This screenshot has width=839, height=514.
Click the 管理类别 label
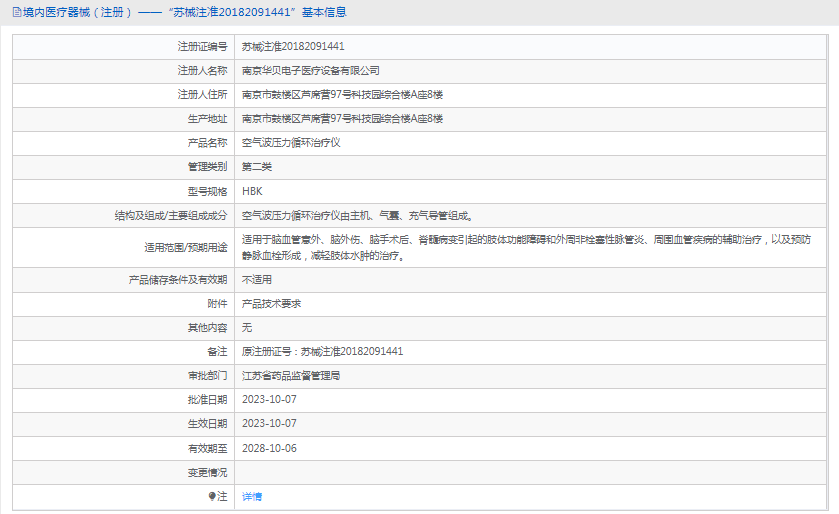coord(208,167)
